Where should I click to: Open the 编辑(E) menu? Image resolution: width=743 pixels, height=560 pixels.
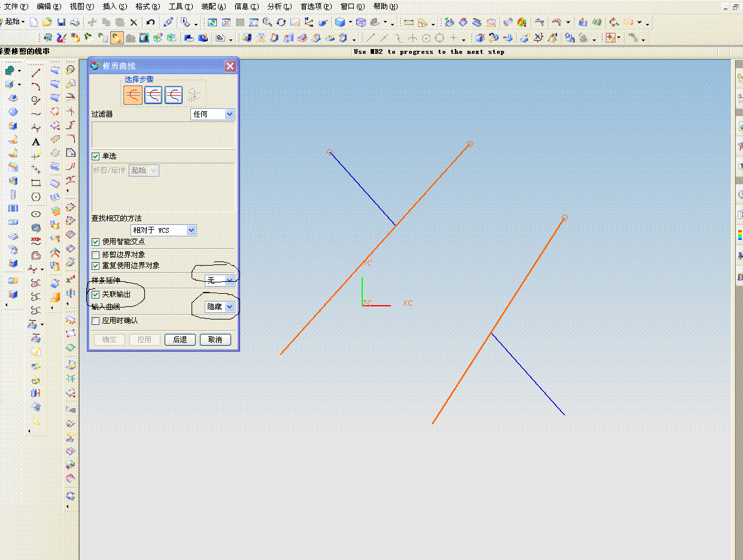click(x=48, y=7)
